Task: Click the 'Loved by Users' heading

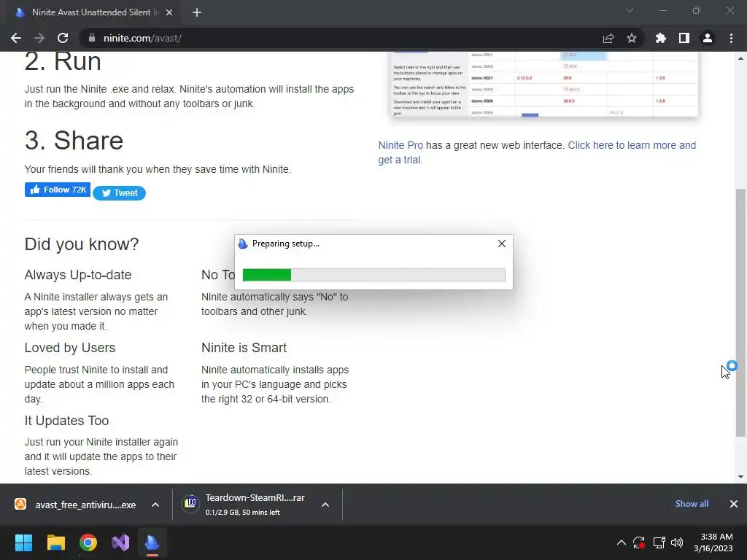Action: point(70,348)
